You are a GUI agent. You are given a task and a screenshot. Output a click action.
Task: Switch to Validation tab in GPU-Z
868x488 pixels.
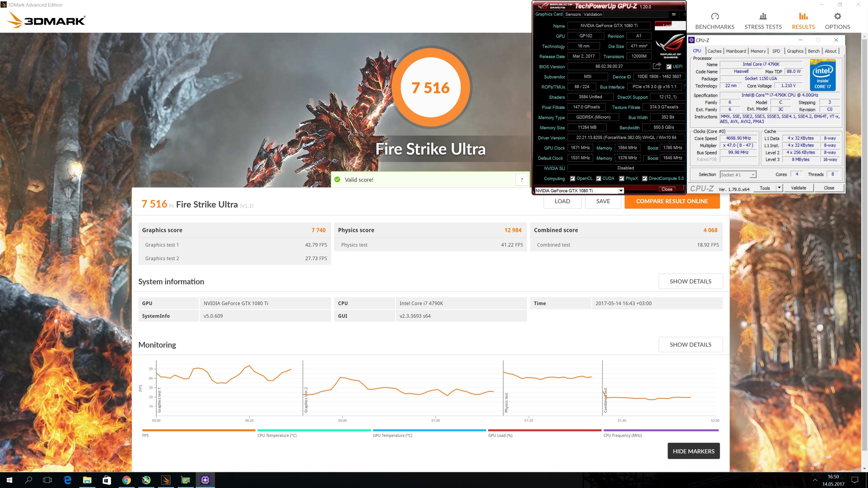[593, 14]
